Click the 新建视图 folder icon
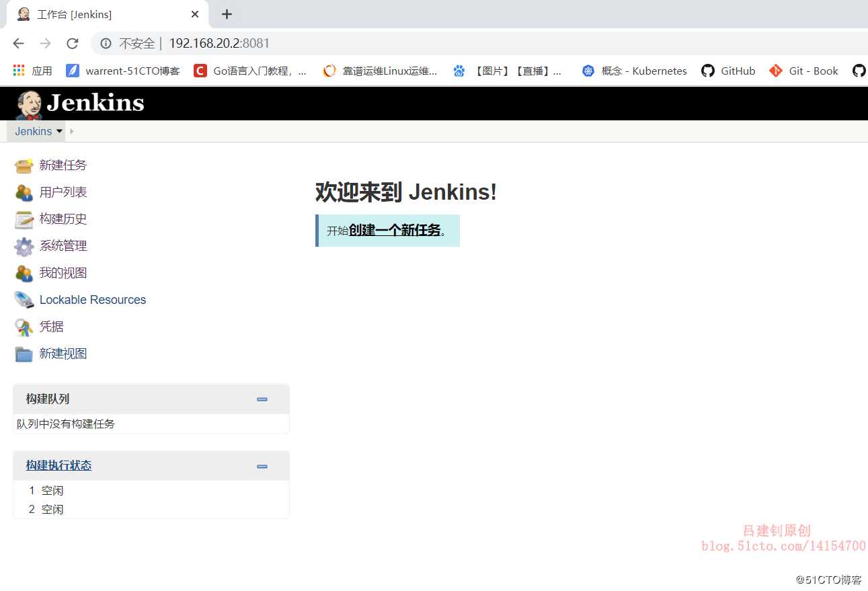This screenshot has height=591, width=868. coord(24,354)
